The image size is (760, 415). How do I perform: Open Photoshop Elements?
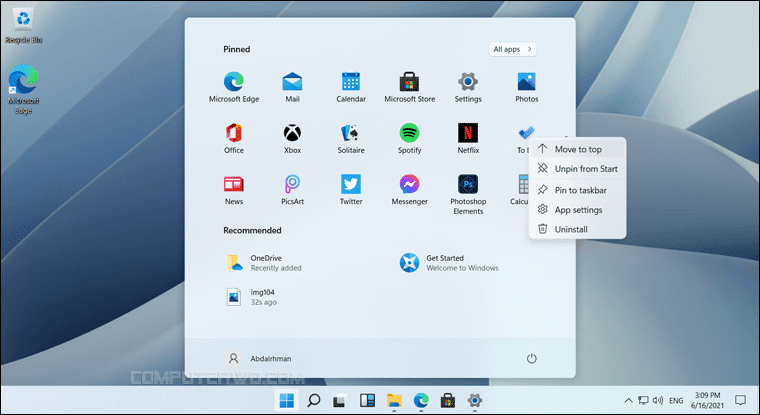click(468, 194)
